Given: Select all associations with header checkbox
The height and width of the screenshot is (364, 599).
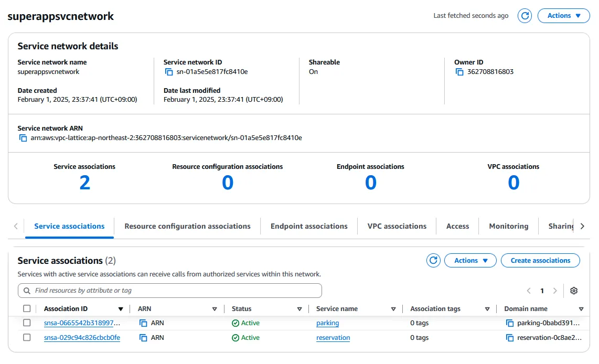Looking at the screenshot, I should click(x=27, y=309).
